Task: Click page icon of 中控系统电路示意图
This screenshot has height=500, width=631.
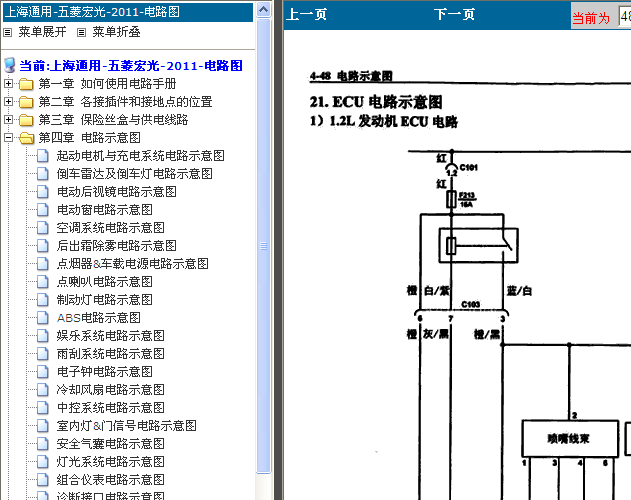Action: (x=43, y=408)
